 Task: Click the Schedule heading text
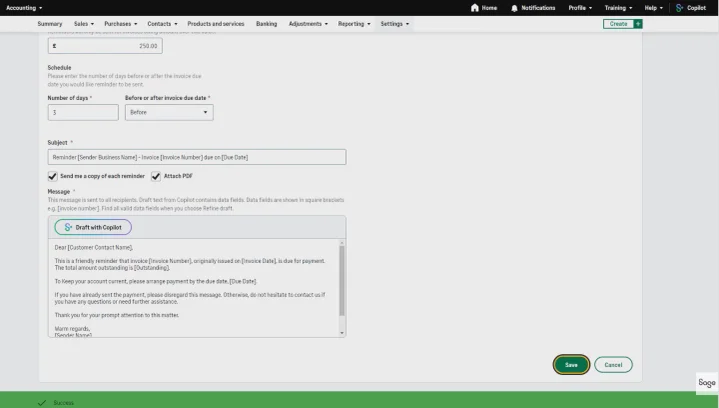(59, 67)
